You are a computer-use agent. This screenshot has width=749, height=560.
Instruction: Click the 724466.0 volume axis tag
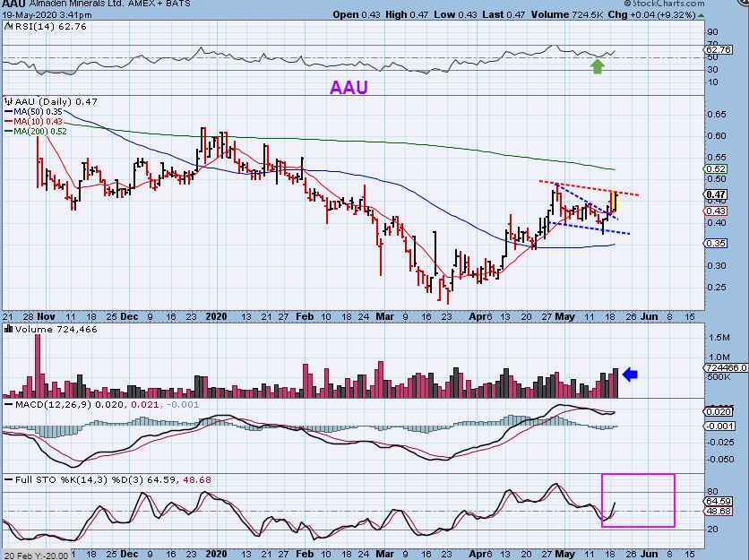coord(726,367)
